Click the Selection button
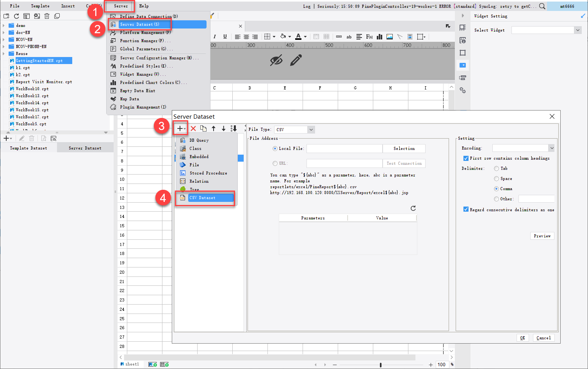Image resolution: width=588 pixels, height=369 pixels. [404, 148]
